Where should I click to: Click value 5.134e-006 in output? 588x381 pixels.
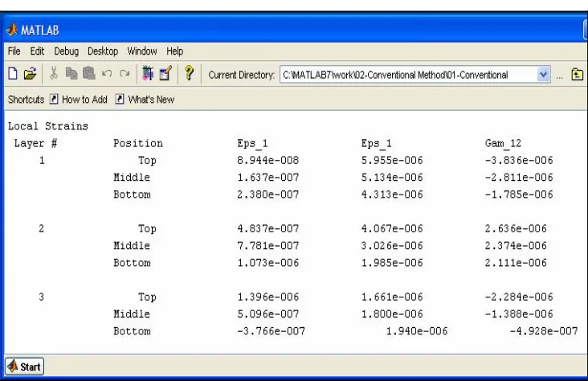(x=392, y=178)
